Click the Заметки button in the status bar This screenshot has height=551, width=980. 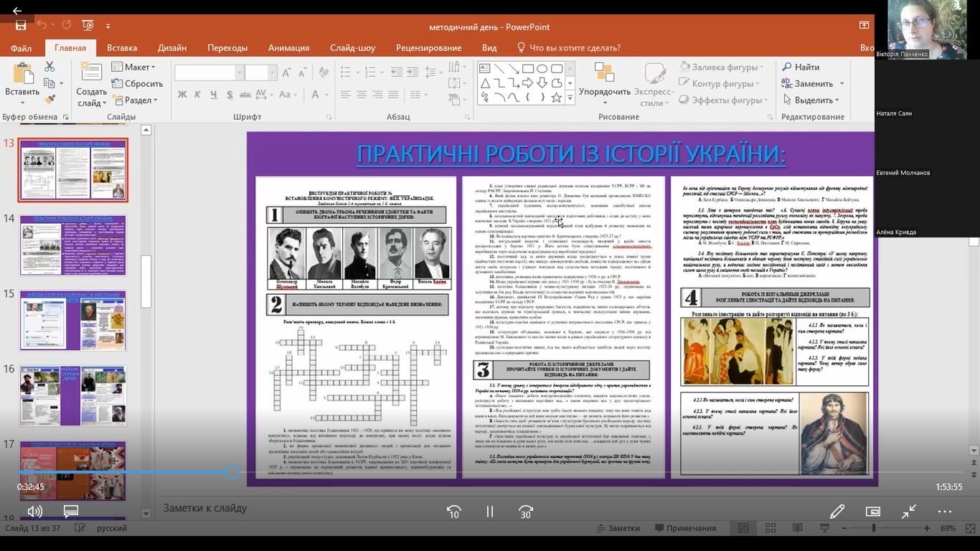617,528
